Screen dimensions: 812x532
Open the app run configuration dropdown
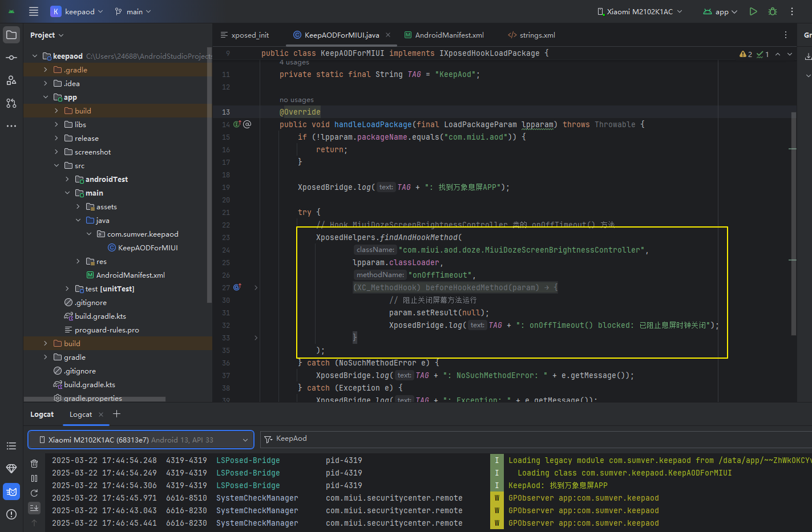[x=720, y=11]
